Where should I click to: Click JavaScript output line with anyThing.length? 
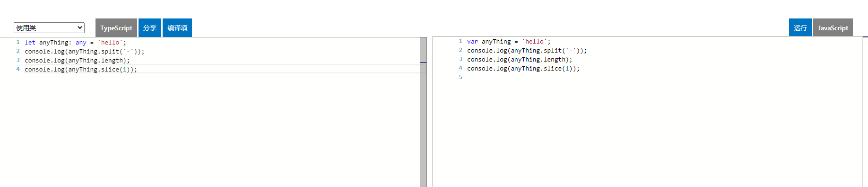coord(520,60)
